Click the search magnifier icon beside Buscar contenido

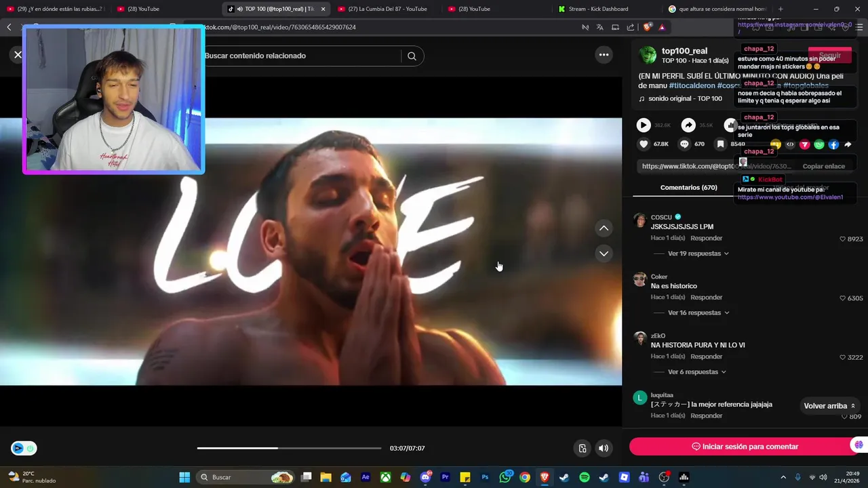pos(412,56)
